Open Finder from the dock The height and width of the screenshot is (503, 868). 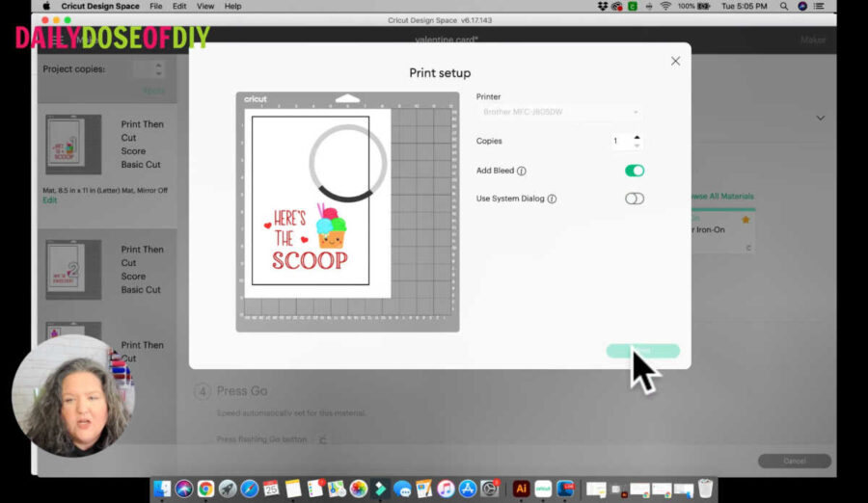[162, 489]
